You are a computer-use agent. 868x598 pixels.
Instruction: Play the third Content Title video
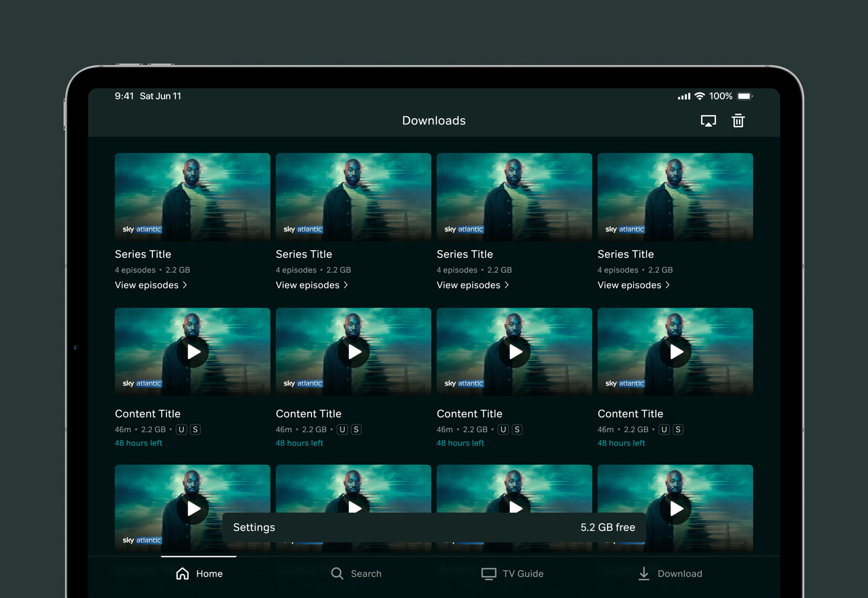(515, 352)
